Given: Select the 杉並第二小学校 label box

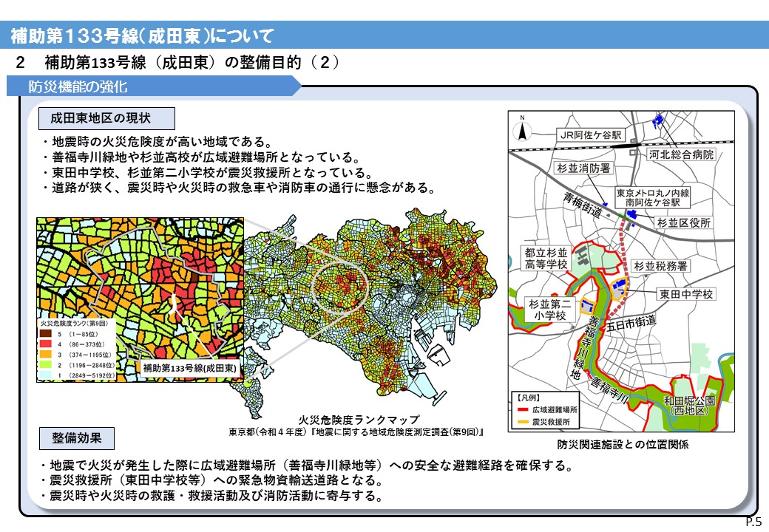Looking at the screenshot, I should tap(551, 309).
